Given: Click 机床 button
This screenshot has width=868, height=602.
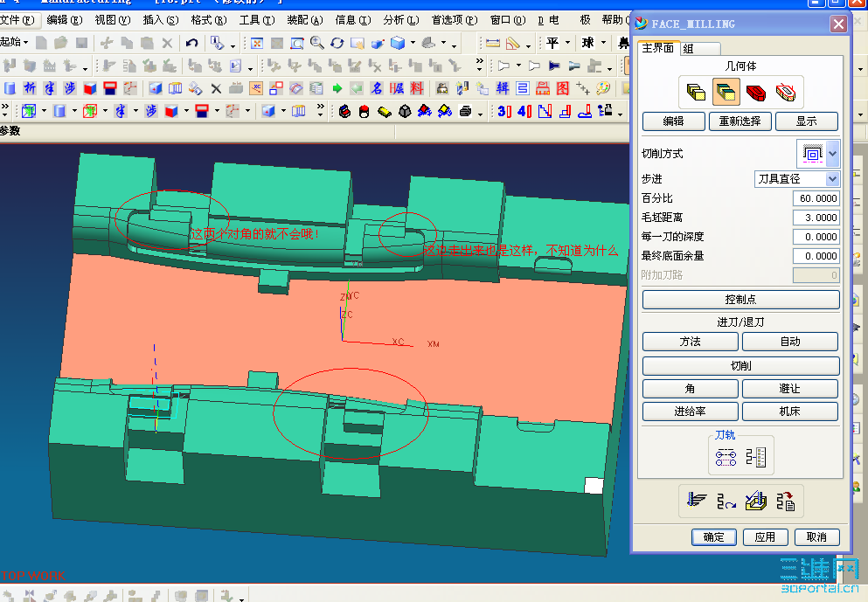Looking at the screenshot, I should [790, 412].
